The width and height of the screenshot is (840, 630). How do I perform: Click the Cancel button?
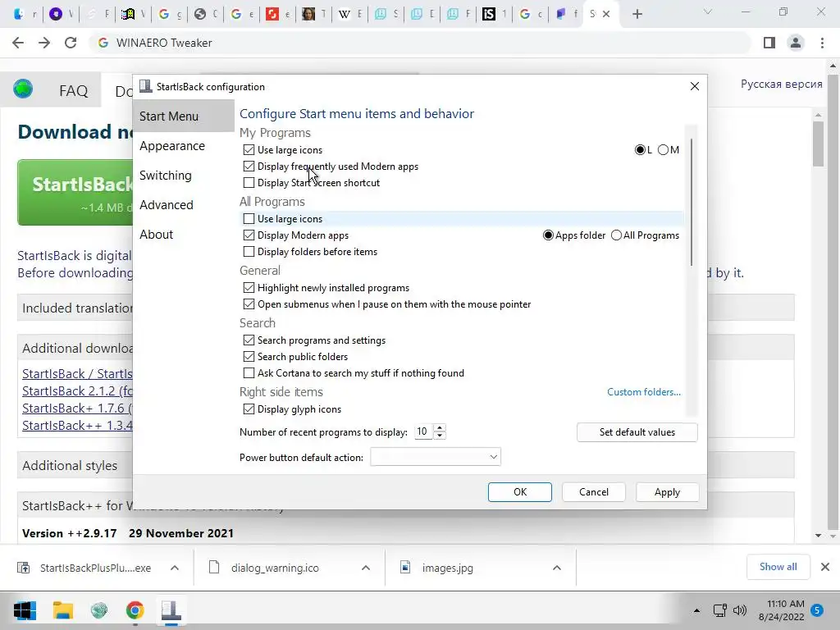pos(594,492)
